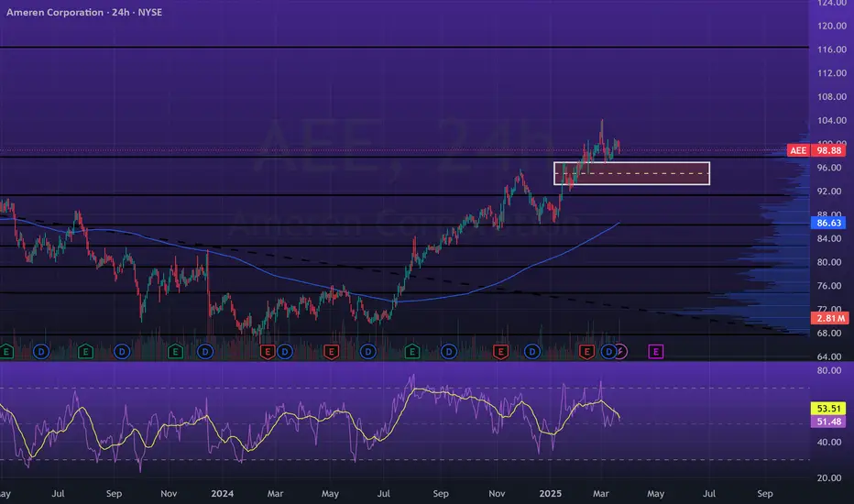Open the red earnings marker near February 2024
Screen dimensions: 854x504
[x=267, y=352]
